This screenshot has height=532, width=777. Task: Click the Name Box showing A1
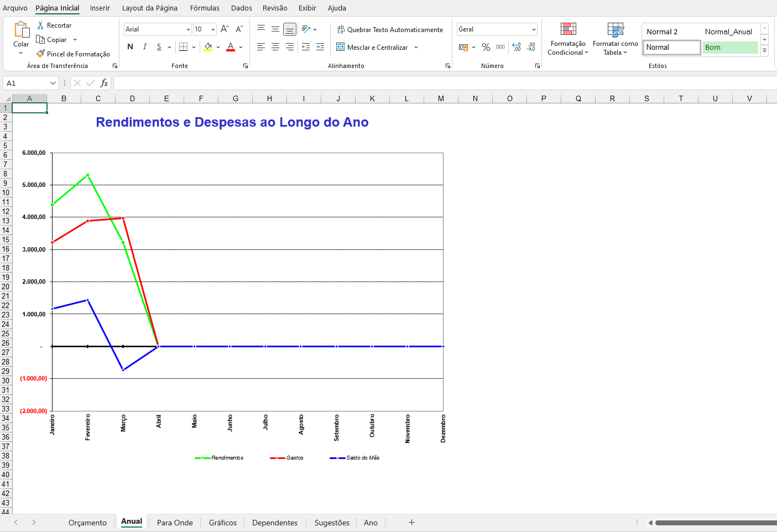pos(27,83)
